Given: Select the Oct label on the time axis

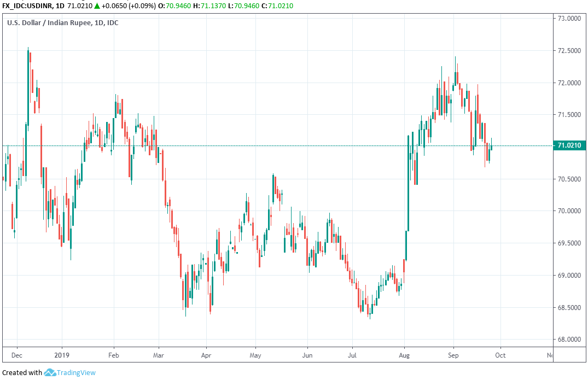Looking at the screenshot, I should pos(500,355).
